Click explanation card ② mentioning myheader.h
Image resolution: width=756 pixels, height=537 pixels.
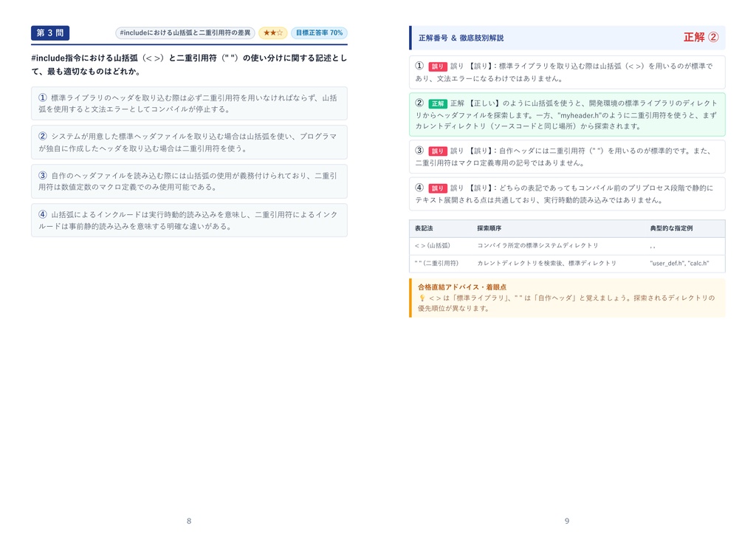tap(567, 114)
